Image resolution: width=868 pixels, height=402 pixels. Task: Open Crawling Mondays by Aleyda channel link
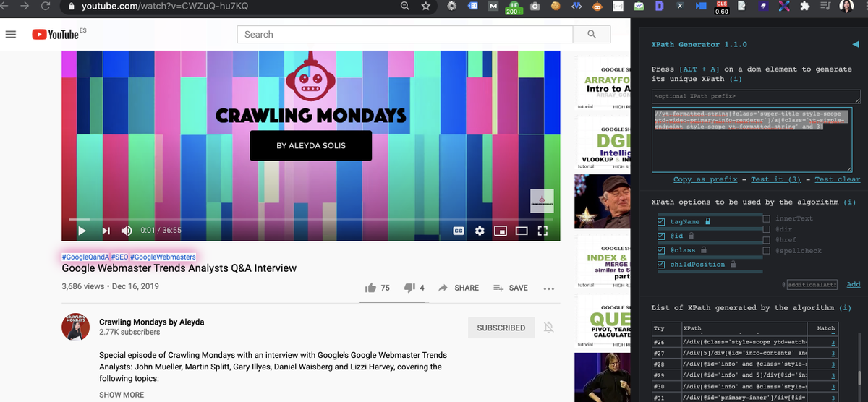click(152, 322)
